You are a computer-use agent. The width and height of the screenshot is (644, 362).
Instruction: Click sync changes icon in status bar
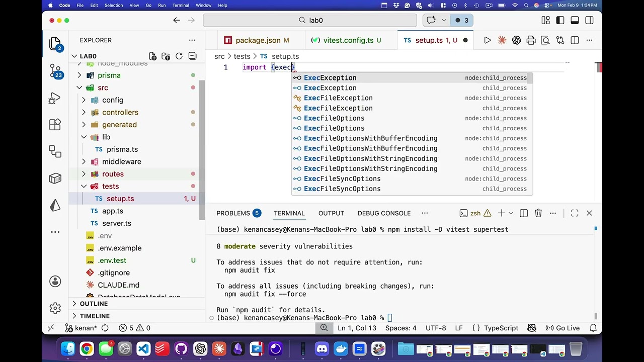[105, 328]
